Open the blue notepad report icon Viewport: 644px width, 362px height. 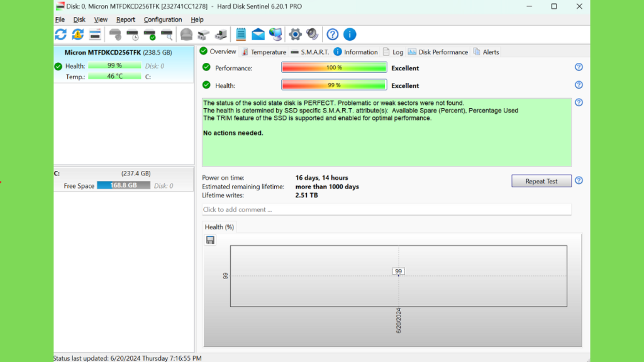(x=241, y=35)
